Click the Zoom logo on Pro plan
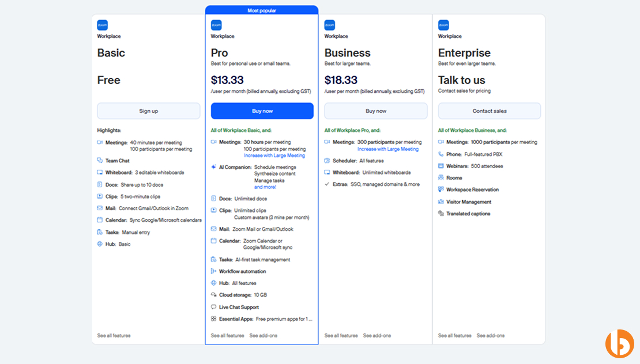 (x=216, y=25)
